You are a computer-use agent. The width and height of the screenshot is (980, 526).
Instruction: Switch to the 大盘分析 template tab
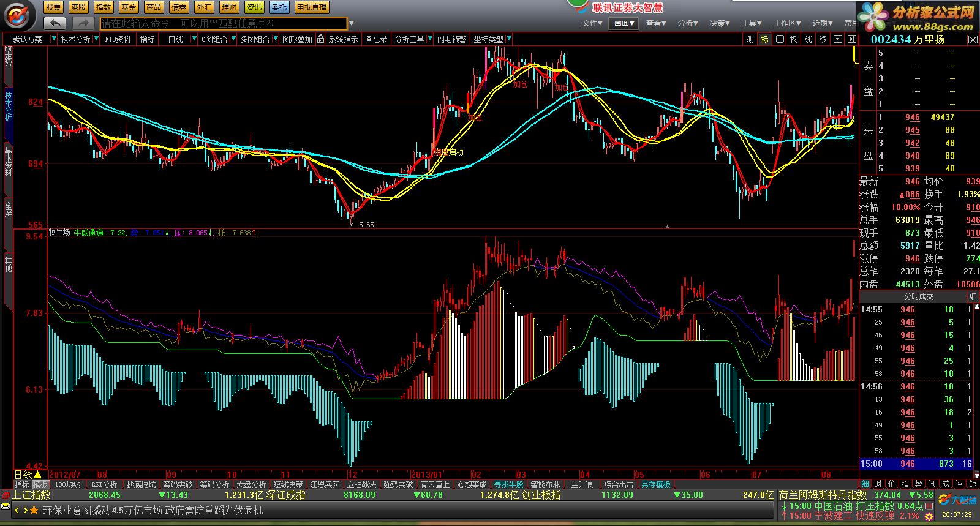tap(251, 484)
